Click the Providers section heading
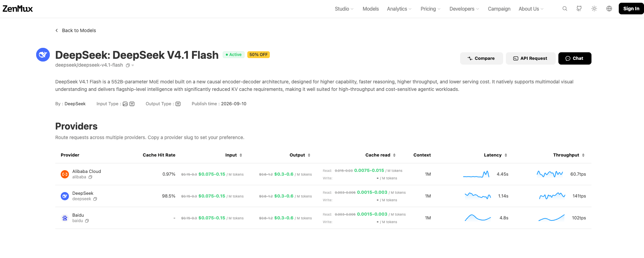This screenshot has height=258, width=644. [76, 126]
